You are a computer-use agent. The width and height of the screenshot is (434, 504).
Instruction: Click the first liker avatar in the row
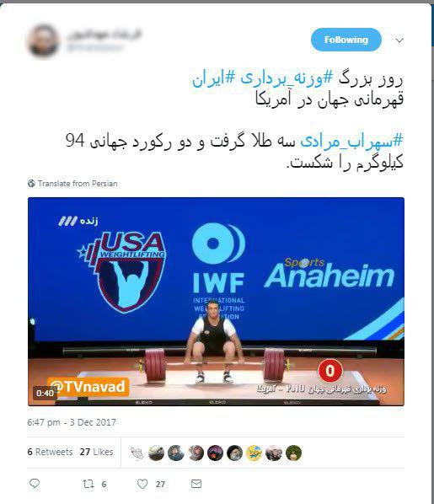(137, 453)
